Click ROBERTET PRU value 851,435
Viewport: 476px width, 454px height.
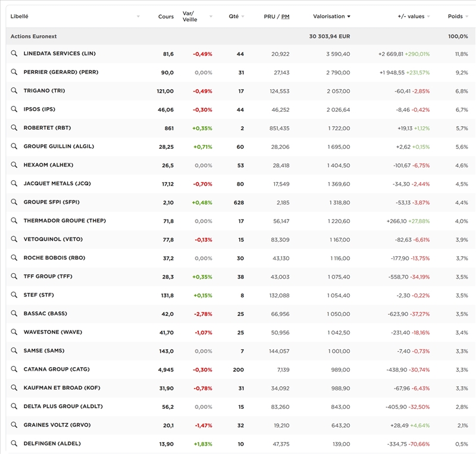[x=279, y=129]
